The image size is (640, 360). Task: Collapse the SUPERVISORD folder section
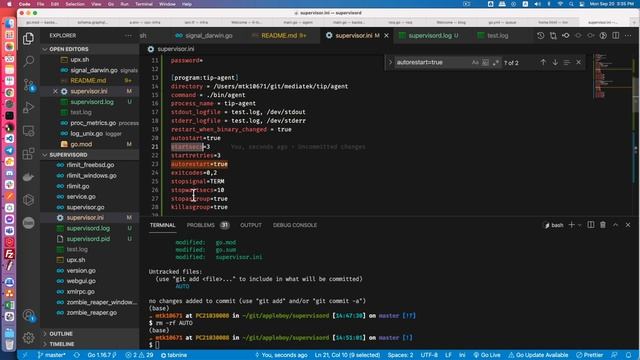click(x=68, y=155)
